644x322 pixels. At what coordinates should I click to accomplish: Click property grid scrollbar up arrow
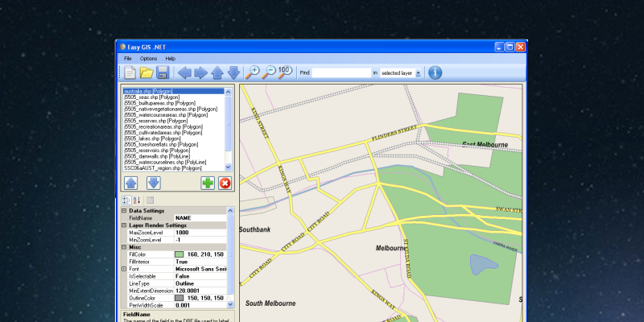[230, 211]
